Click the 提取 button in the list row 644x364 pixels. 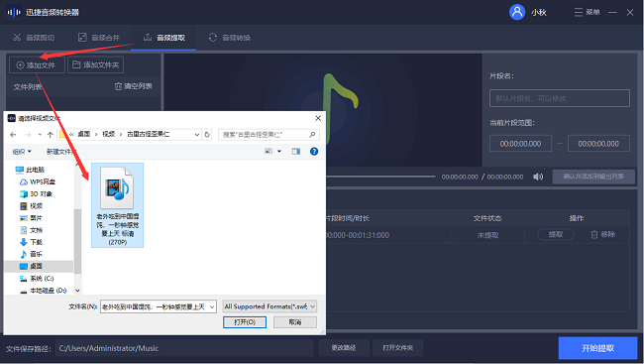pyautogui.click(x=556, y=234)
